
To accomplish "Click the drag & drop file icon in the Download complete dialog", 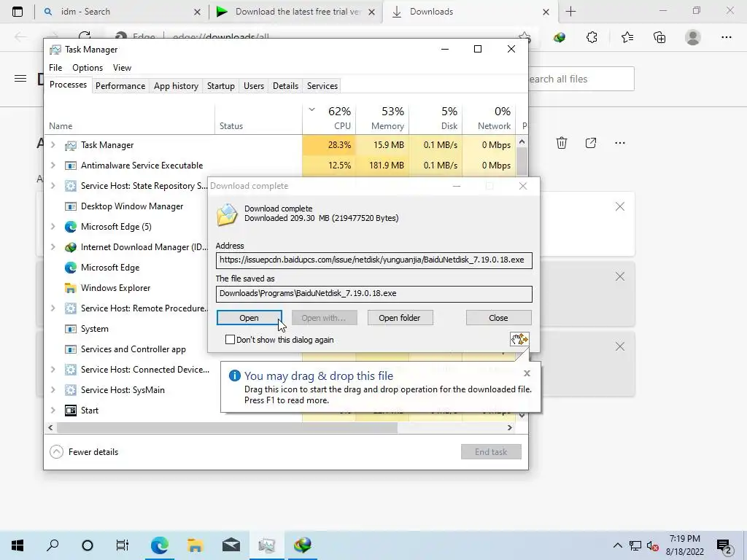I will point(519,339).
